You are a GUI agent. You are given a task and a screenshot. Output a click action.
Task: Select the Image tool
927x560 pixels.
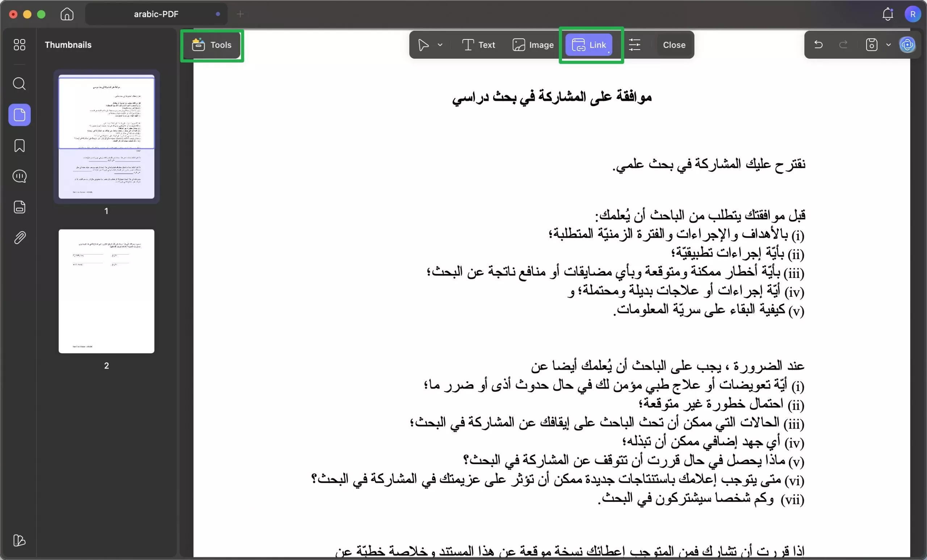coord(533,45)
